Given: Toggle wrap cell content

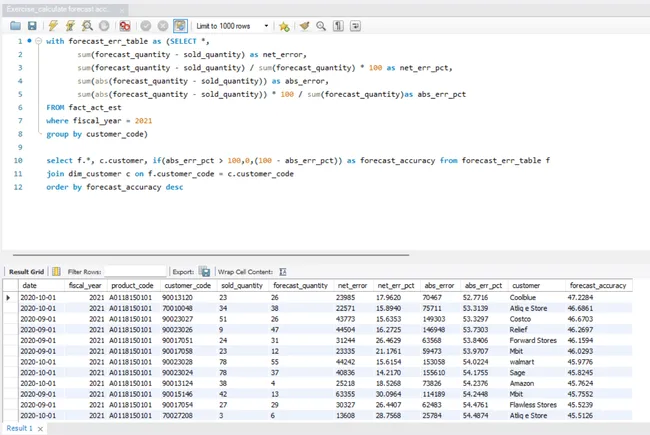Looking at the screenshot, I should (x=283, y=272).
